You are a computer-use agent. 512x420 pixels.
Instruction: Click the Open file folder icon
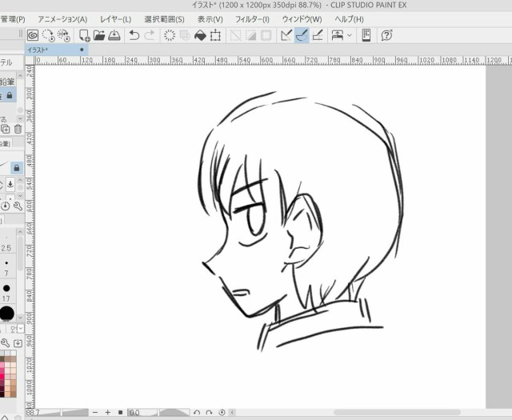coord(99,35)
